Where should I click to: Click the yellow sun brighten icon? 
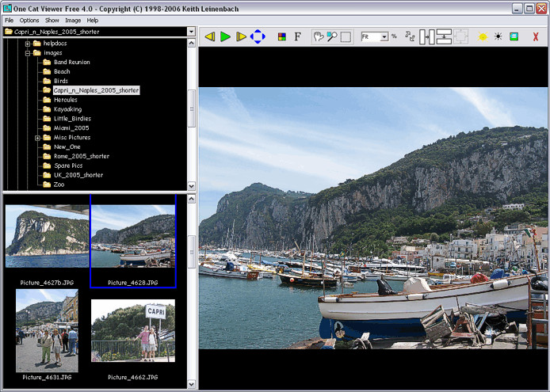483,36
